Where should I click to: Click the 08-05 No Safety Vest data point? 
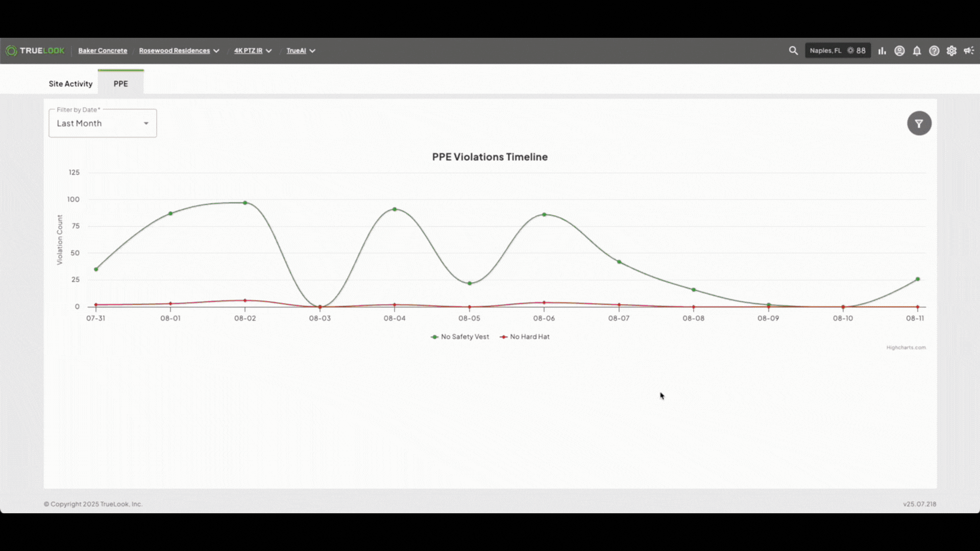[x=470, y=283]
